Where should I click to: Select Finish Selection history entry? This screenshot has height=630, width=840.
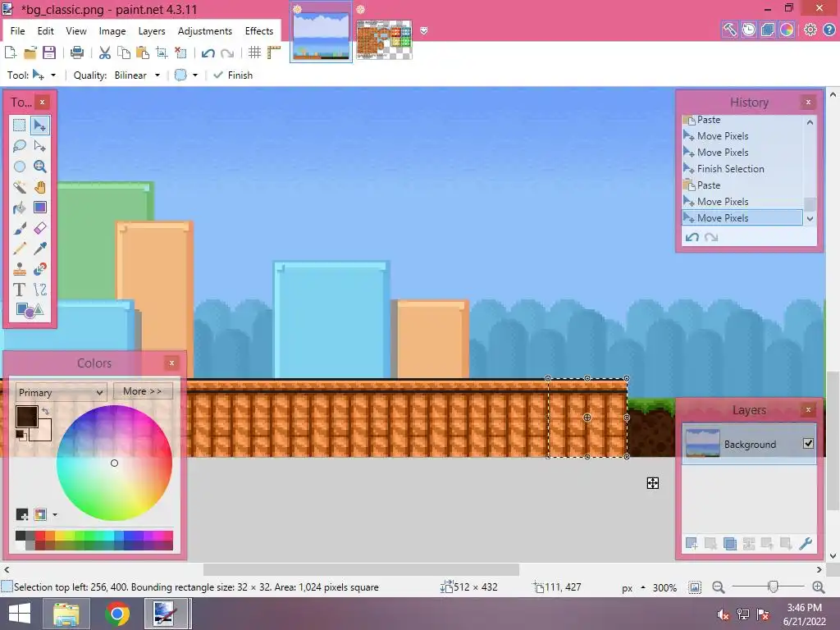[x=742, y=169]
